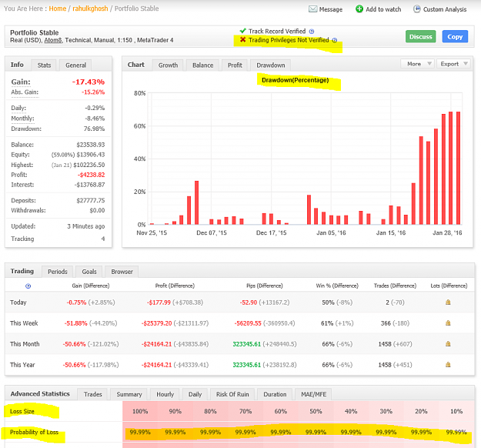Open the Export dropdown in chart panel
This screenshot has height=448, width=481.
[453, 64]
